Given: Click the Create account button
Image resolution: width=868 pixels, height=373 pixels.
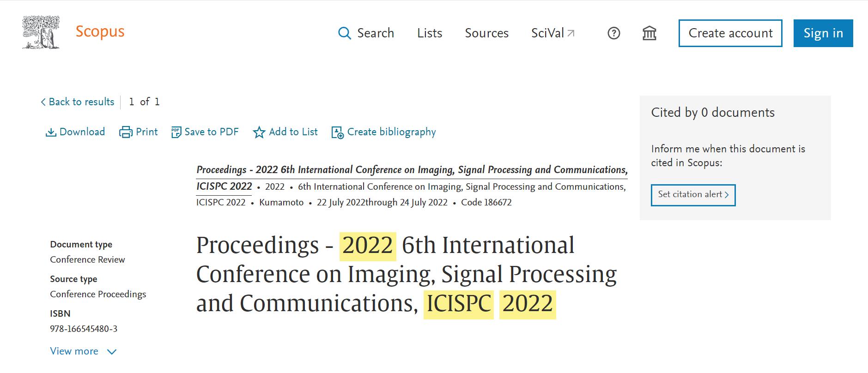Looking at the screenshot, I should (730, 33).
